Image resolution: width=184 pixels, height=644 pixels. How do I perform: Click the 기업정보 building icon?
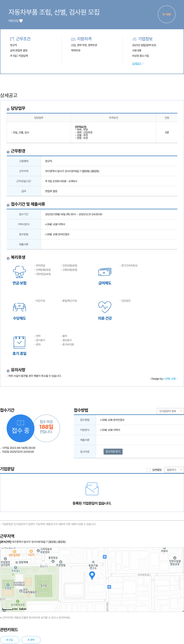coord(134,39)
